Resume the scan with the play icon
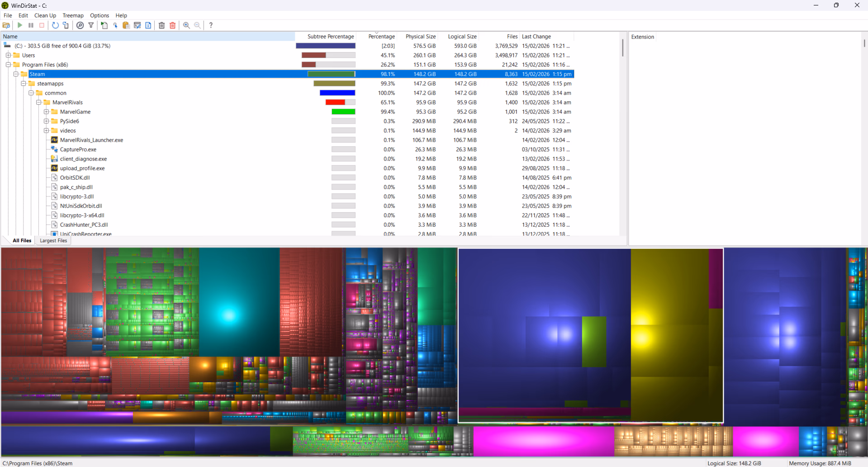This screenshot has width=868, height=467. tap(20, 25)
